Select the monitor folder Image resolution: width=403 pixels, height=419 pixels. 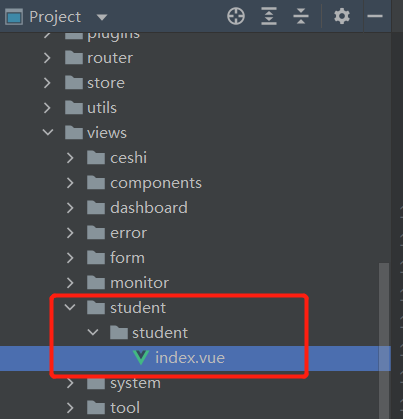(139, 283)
